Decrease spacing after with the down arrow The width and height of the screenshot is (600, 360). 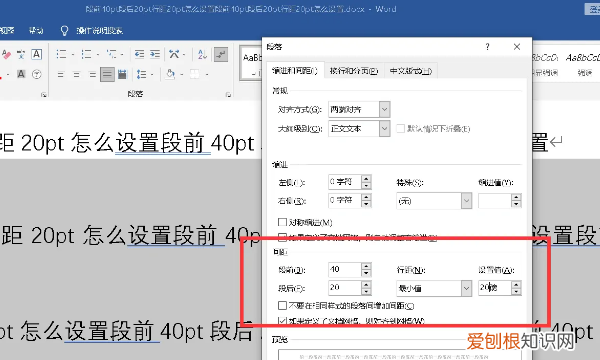coord(366,292)
